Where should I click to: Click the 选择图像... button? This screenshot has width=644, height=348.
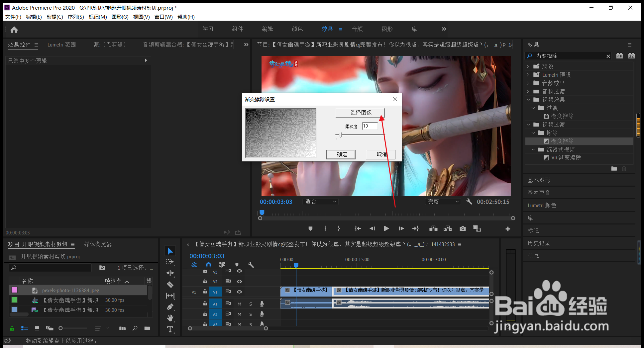[x=360, y=113]
